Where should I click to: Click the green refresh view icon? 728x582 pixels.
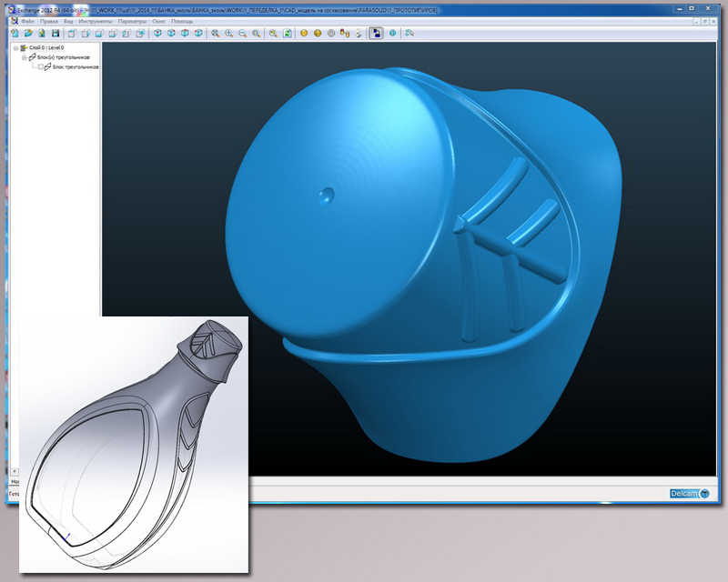point(288,33)
